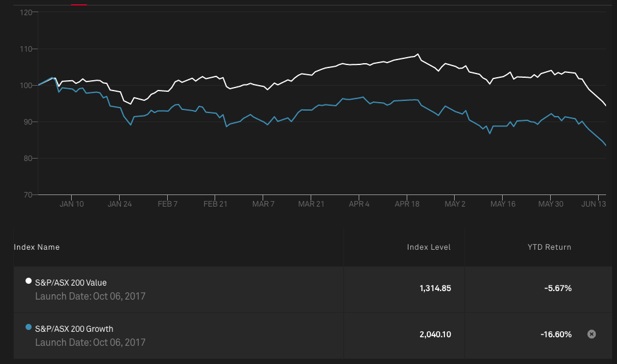Sort by the Index Level column header
617x364 pixels.
429,247
